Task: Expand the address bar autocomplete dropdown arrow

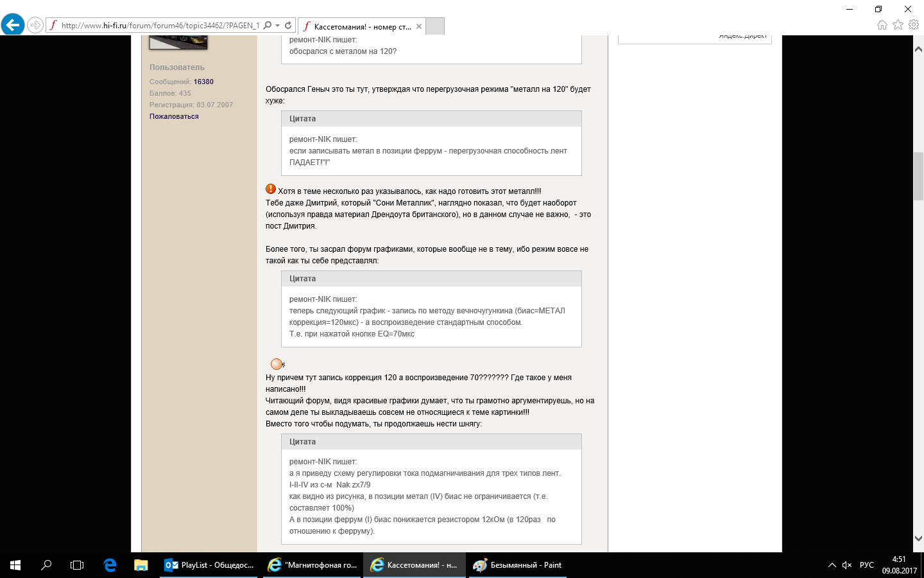Action: coord(277,26)
